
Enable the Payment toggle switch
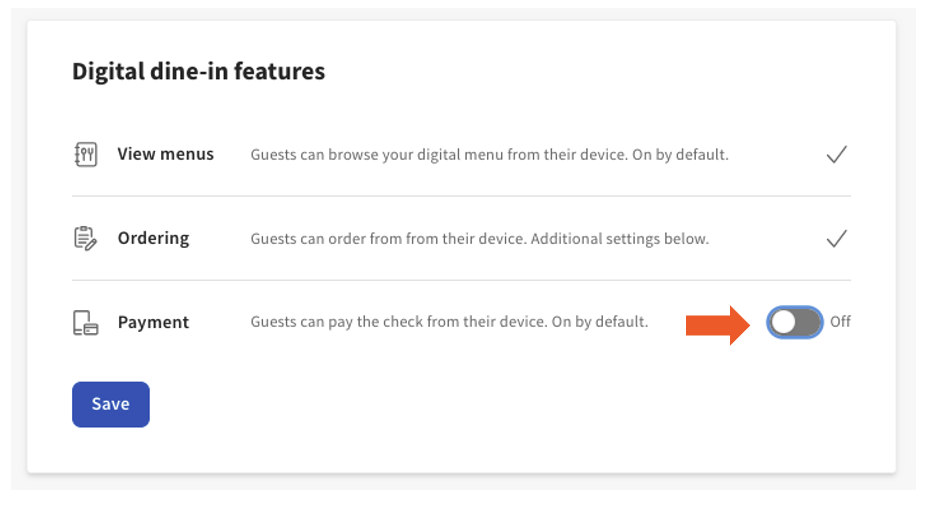click(x=795, y=322)
